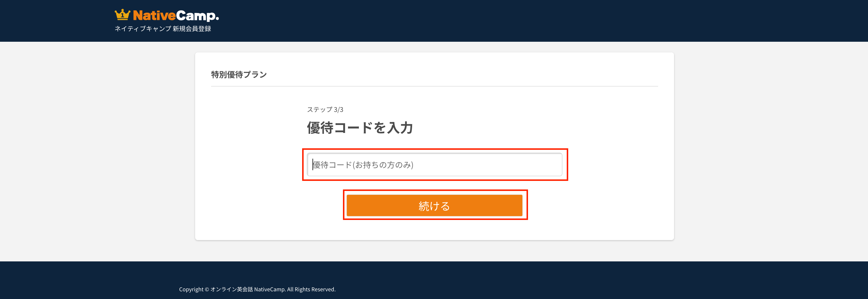Click the 優待コードを入力 heading
868x299 pixels.
(x=359, y=128)
